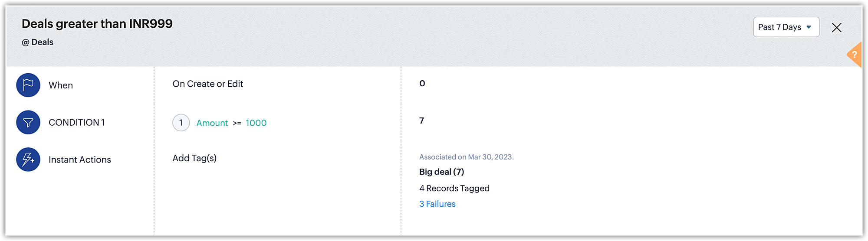Click the Instant Actions lightning icon
Viewport: 868px width, 241px height.
pos(28,160)
